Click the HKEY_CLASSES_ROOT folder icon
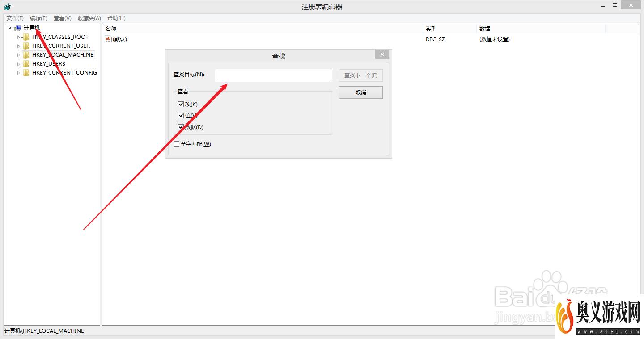This screenshot has height=339, width=644. tap(26, 37)
